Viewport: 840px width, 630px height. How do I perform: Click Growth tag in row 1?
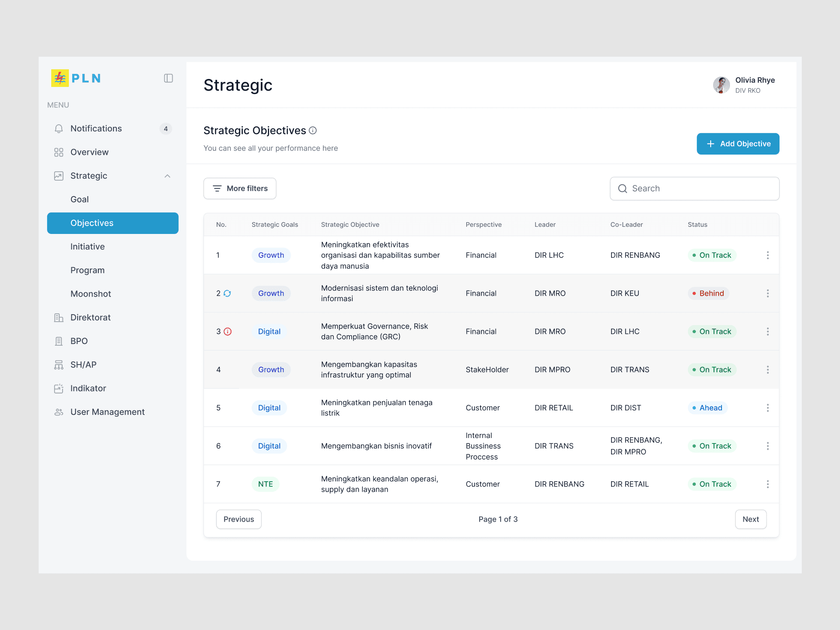pyautogui.click(x=271, y=255)
